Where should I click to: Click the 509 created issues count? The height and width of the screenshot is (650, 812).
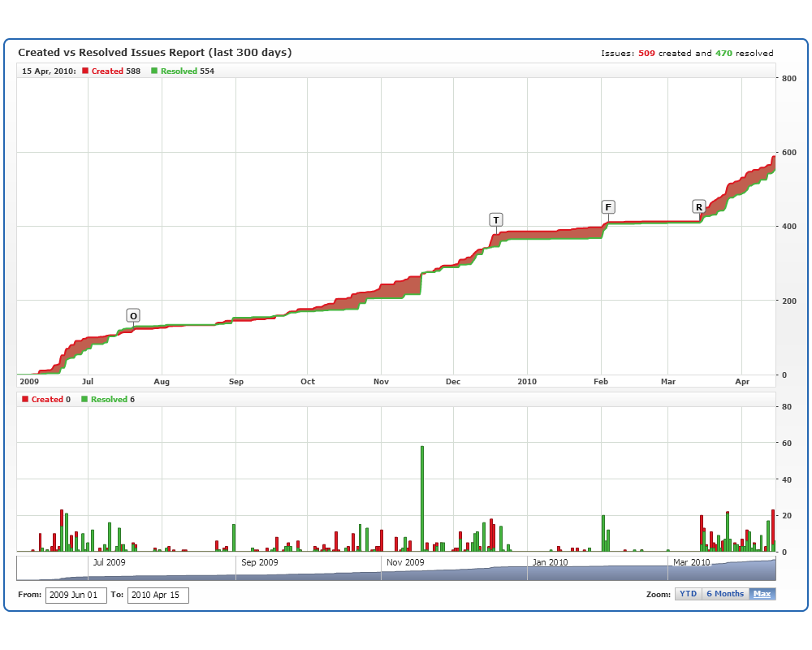[646, 54]
